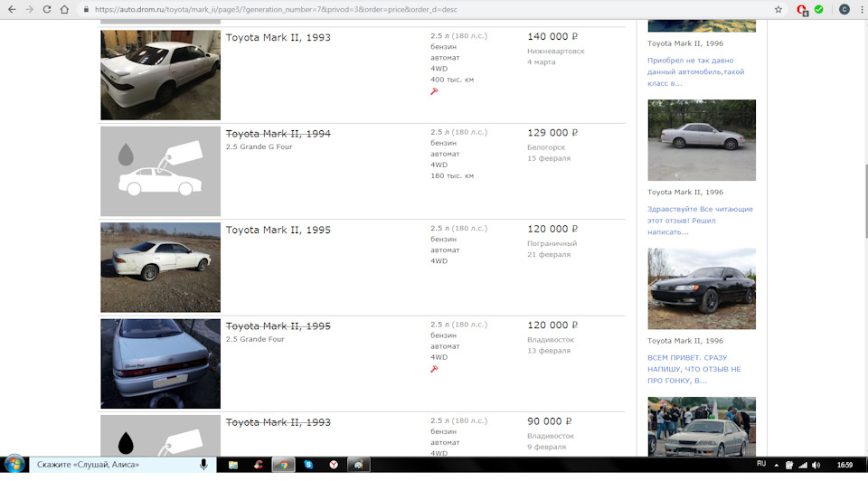This screenshot has width=868, height=481.
Task: Click the price 140 000 ₽
Action: pos(552,36)
